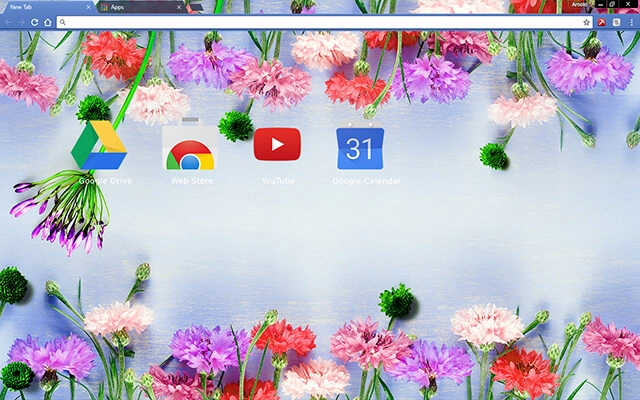
Task: Bookmark this page with the star
Action: click(586, 22)
